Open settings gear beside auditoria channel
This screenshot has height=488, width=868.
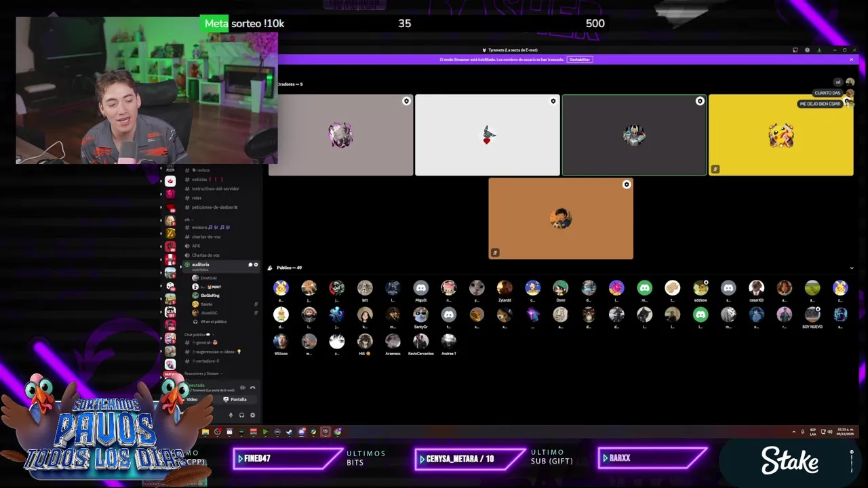coord(256,264)
